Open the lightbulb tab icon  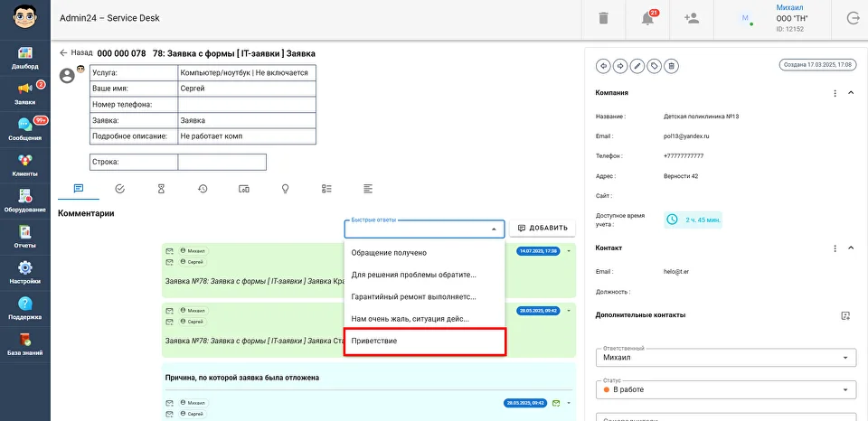pyautogui.click(x=285, y=189)
